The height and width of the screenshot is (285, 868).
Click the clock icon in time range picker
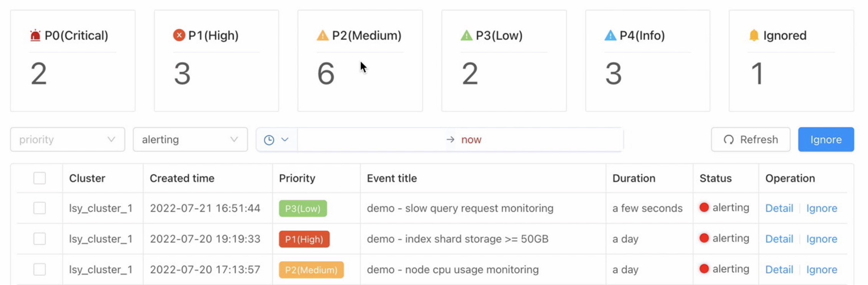point(269,140)
